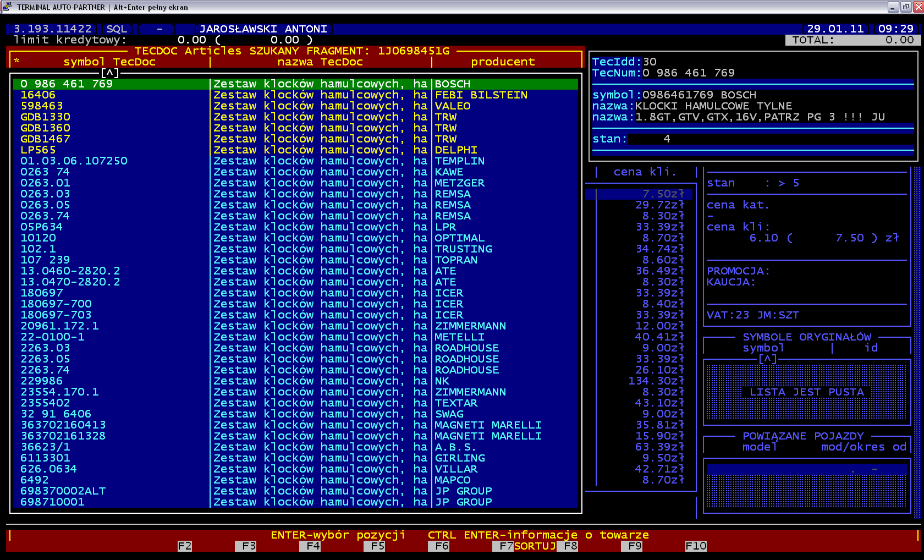This screenshot has height=560, width=924.
Task: Select row 32 91 6406 SWAG
Action: click(295, 414)
